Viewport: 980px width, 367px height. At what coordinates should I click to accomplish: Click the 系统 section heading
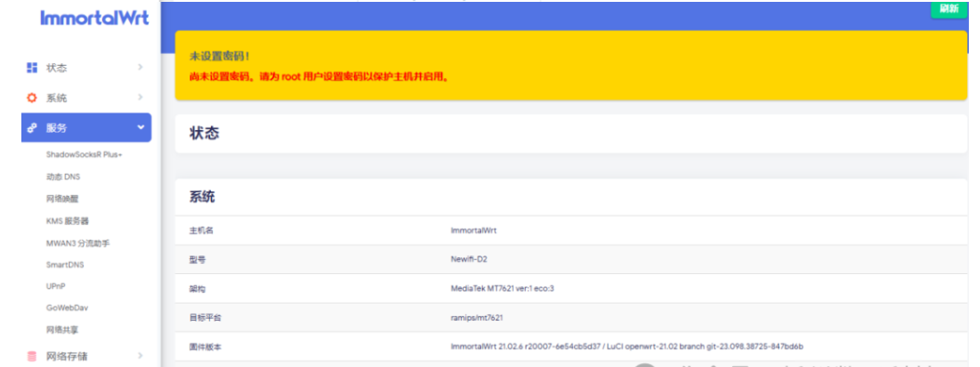202,198
